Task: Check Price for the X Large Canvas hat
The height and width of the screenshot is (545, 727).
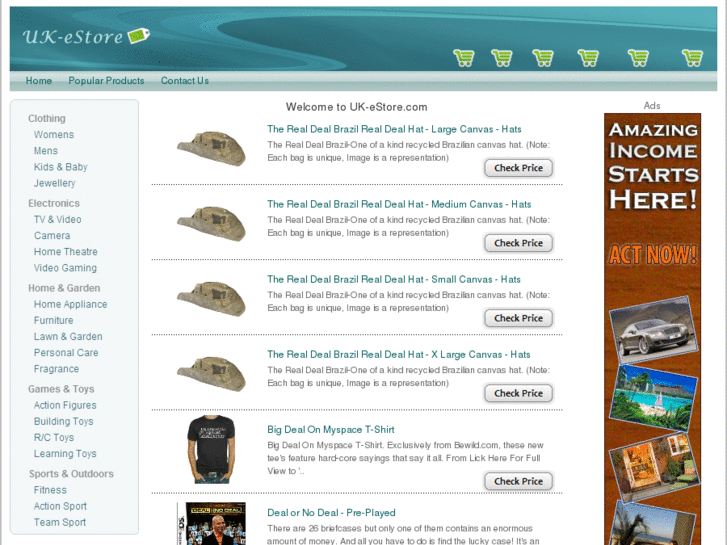Action: pyautogui.click(x=518, y=393)
